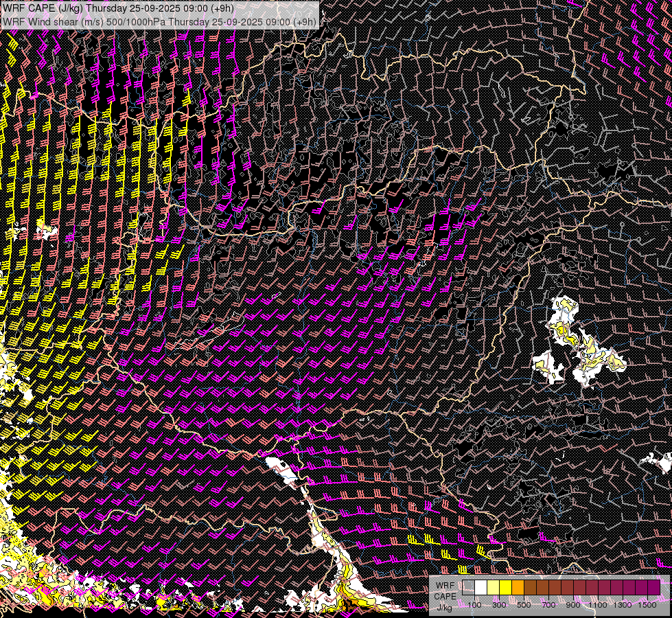This screenshot has height=618, width=672.
Task: Click the 1100 legend value
Action: 598,605
